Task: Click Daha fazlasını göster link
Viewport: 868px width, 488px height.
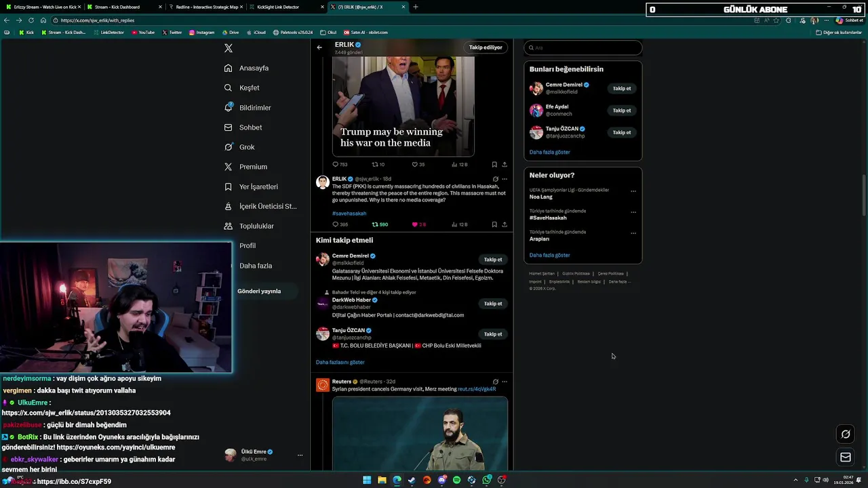Action: (340, 363)
